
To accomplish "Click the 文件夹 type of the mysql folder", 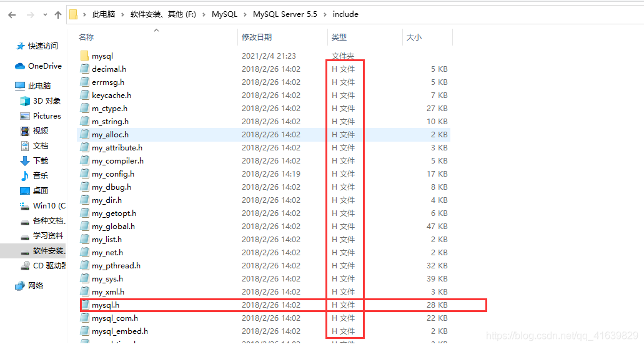I will pos(343,56).
